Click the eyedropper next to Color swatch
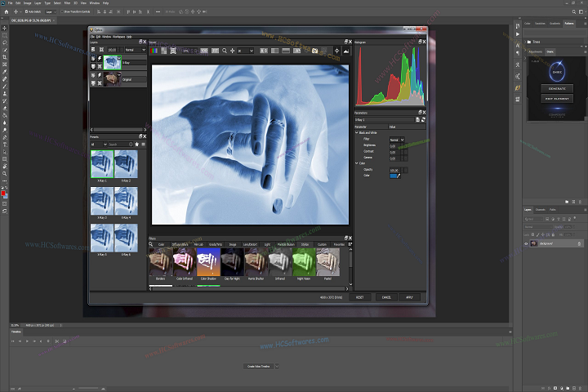The image size is (588, 392). click(399, 176)
